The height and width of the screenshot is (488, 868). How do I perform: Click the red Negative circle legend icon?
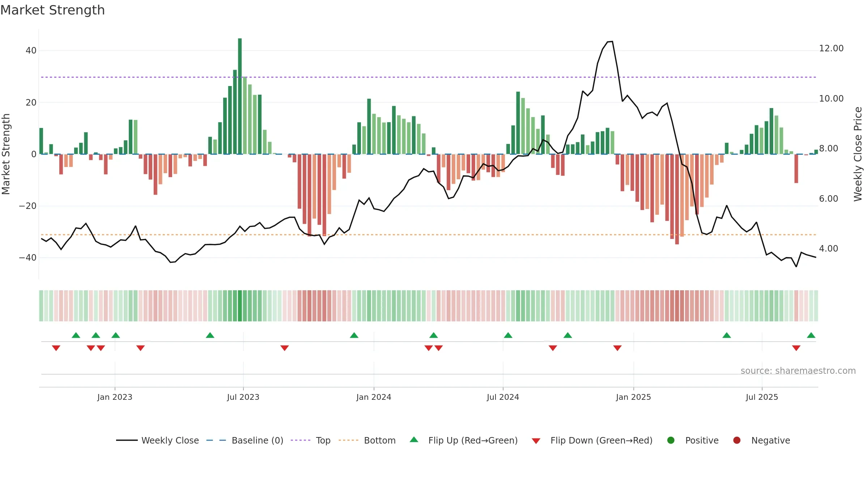point(737,440)
